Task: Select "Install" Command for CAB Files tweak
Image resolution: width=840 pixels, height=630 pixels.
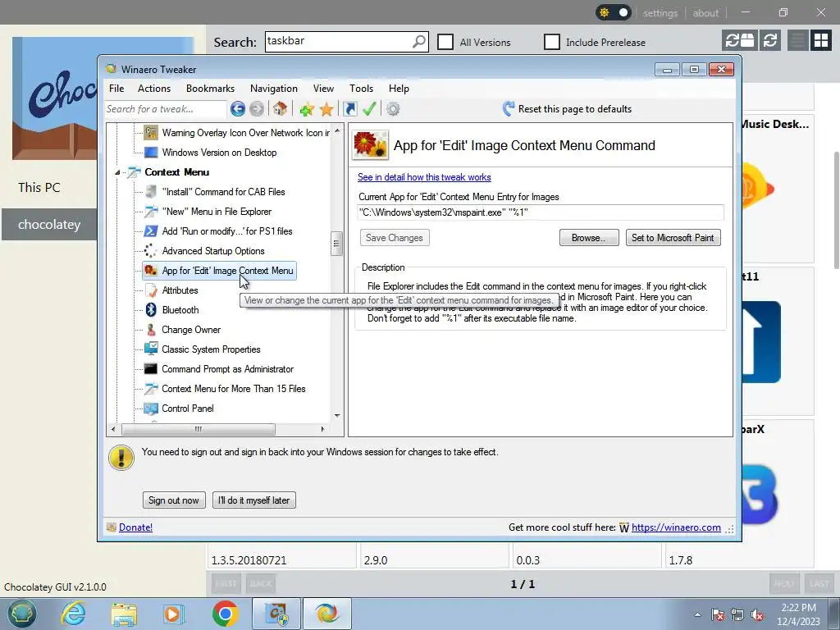Action: coord(223,192)
